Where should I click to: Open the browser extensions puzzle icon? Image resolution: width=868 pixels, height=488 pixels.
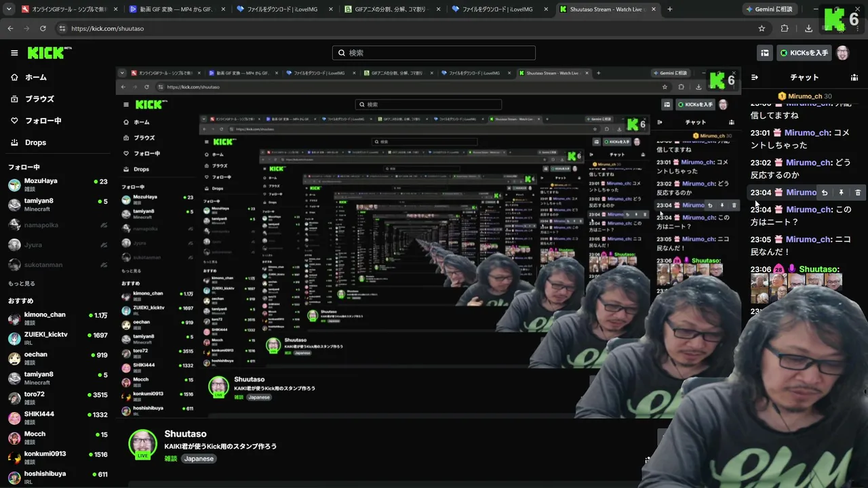pyautogui.click(x=785, y=28)
